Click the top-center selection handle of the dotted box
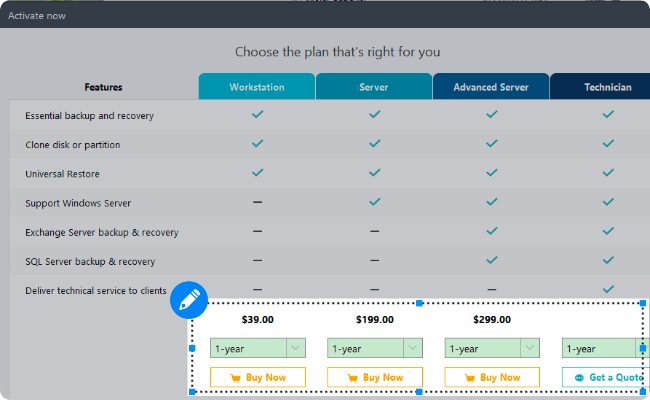This screenshot has height=400, width=650. pyautogui.click(x=418, y=302)
